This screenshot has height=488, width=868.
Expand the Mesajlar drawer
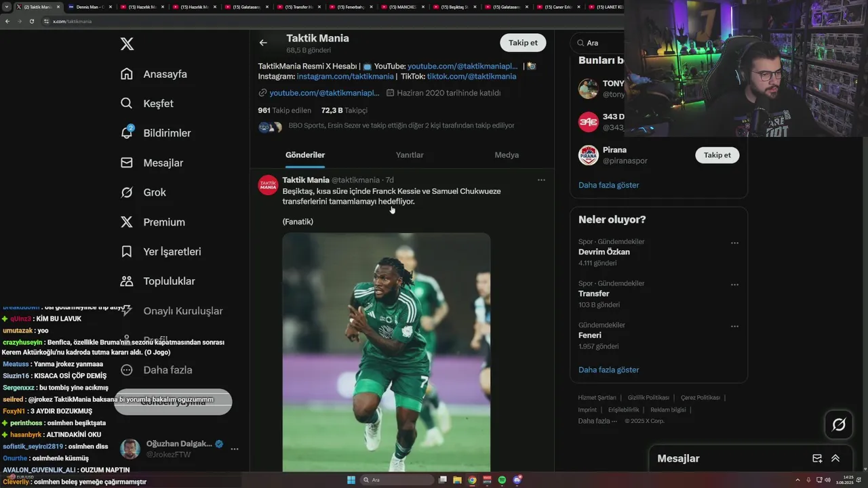[835, 459]
